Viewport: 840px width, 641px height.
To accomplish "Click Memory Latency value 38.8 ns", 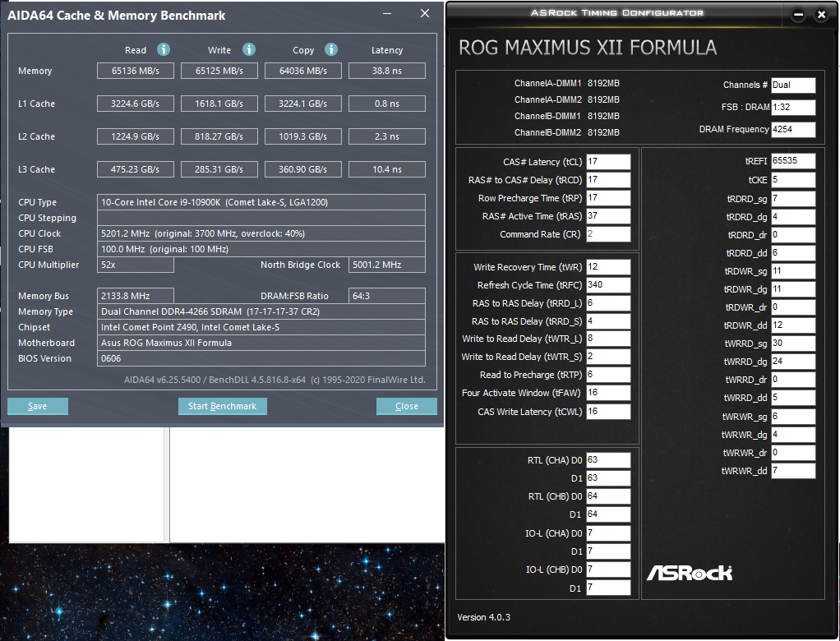I will [x=387, y=71].
